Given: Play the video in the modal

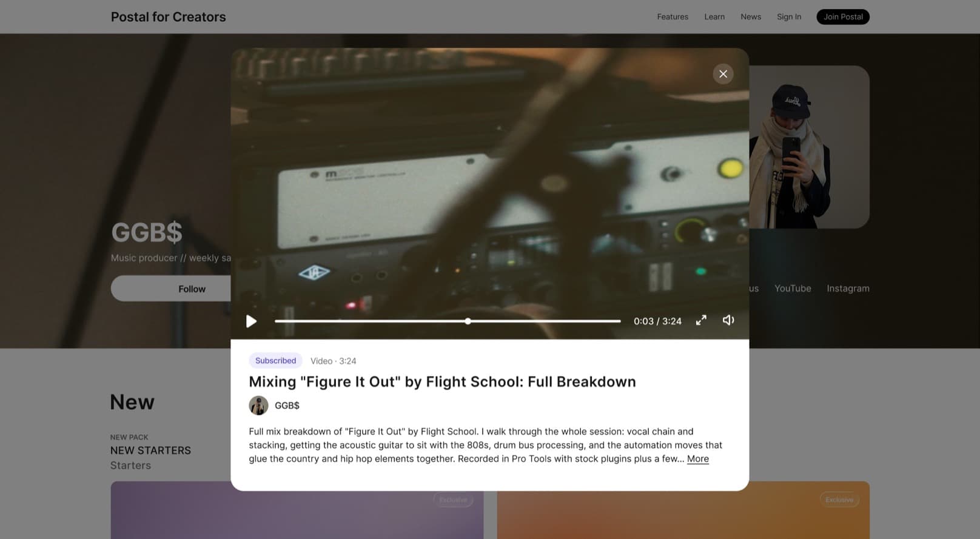Looking at the screenshot, I should coord(251,321).
